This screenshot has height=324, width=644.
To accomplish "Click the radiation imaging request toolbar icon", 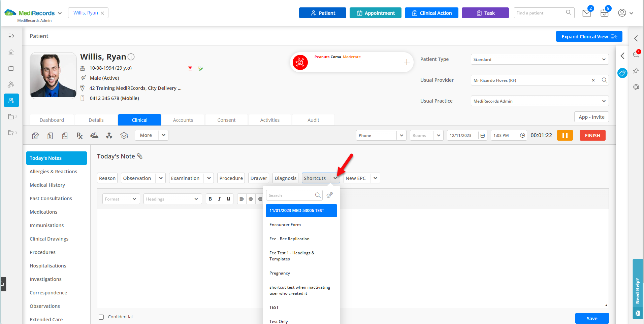I will pyautogui.click(x=109, y=135).
